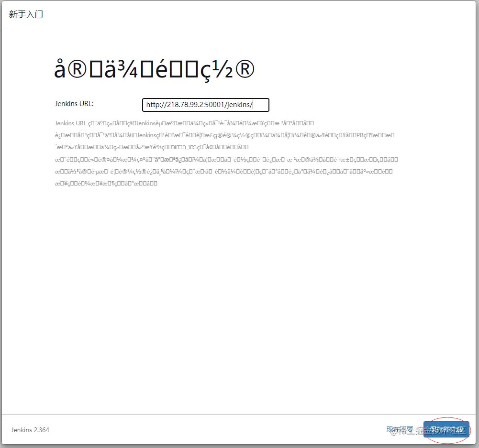Click the Jenkins URL input field
The image size is (479, 448).
click(206, 105)
